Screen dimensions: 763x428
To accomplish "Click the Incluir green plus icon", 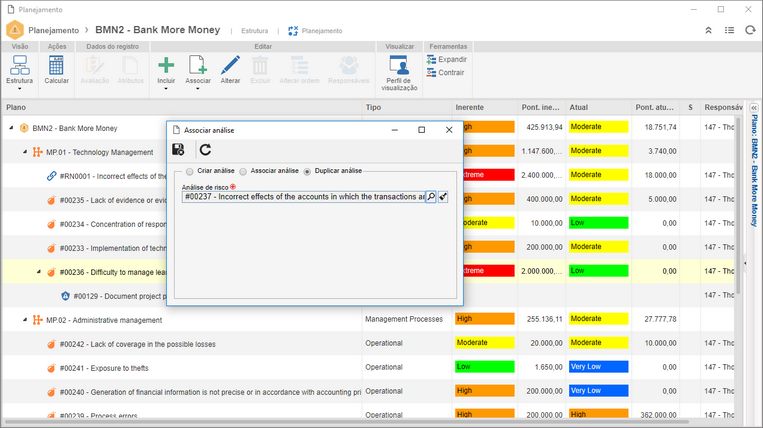I will pyautogui.click(x=166, y=65).
